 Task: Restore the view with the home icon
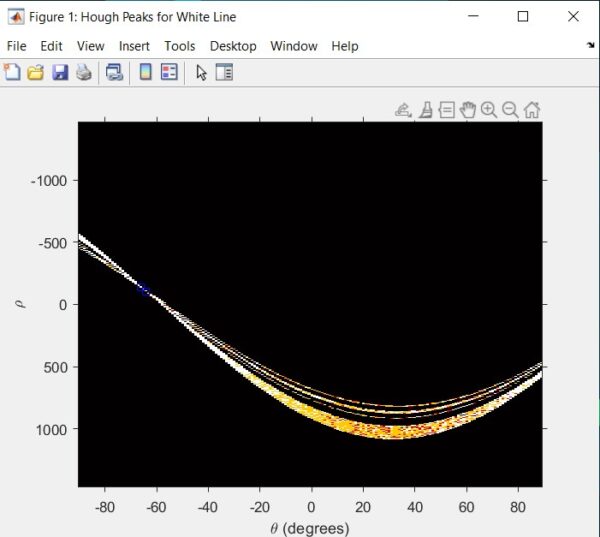(532, 110)
